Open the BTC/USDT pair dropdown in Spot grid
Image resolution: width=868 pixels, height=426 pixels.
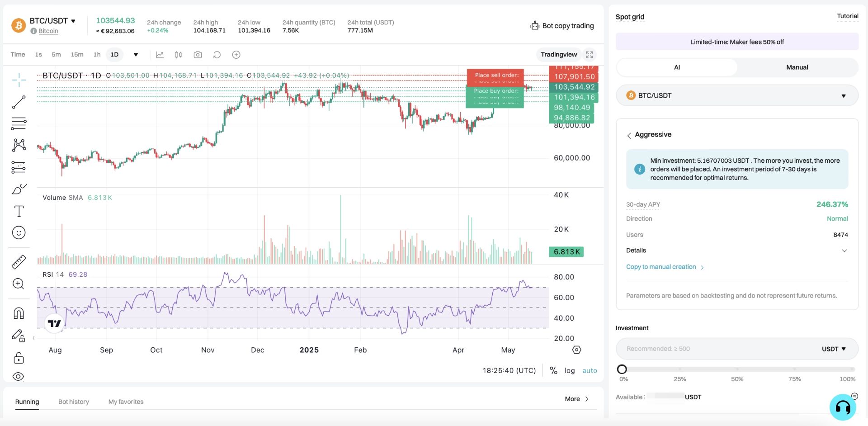click(x=737, y=95)
